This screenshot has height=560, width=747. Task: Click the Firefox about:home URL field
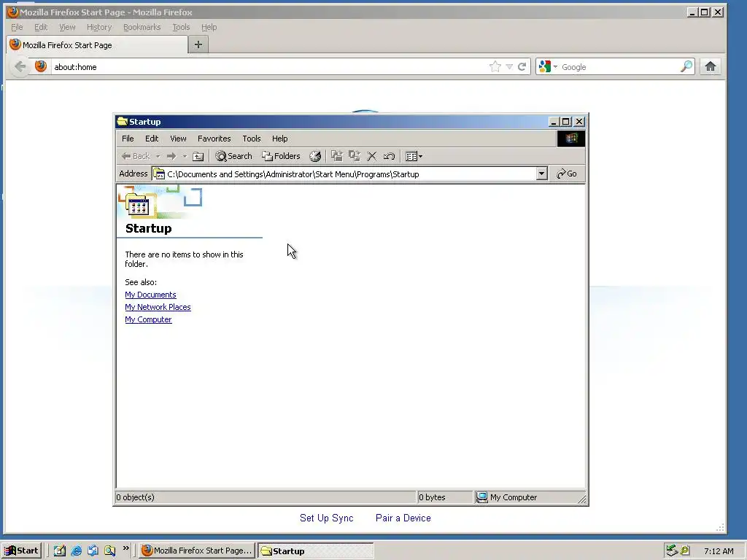(x=269, y=67)
